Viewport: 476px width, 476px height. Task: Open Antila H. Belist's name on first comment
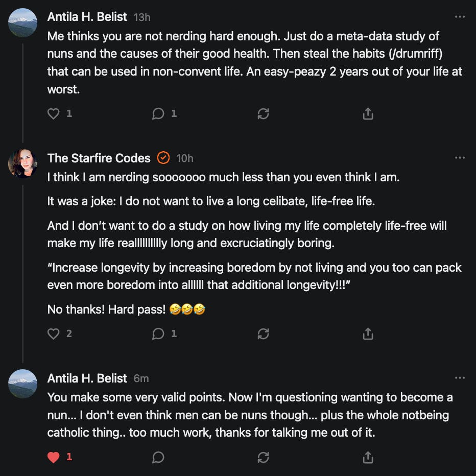point(87,17)
